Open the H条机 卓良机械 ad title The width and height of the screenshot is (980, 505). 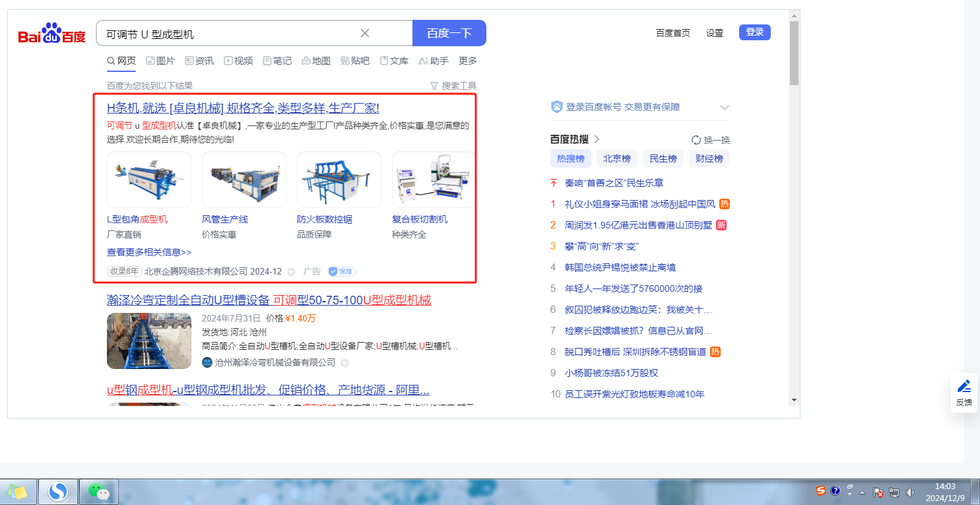(243, 108)
